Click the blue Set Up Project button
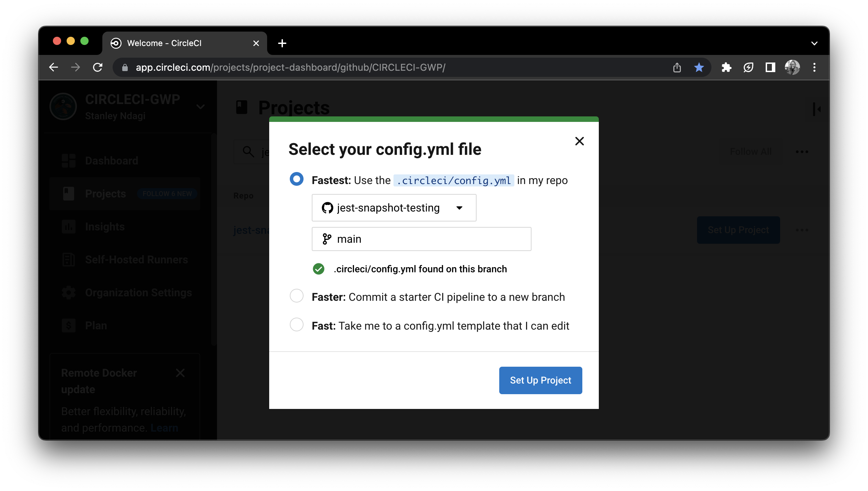The height and width of the screenshot is (491, 868). pyautogui.click(x=540, y=380)
